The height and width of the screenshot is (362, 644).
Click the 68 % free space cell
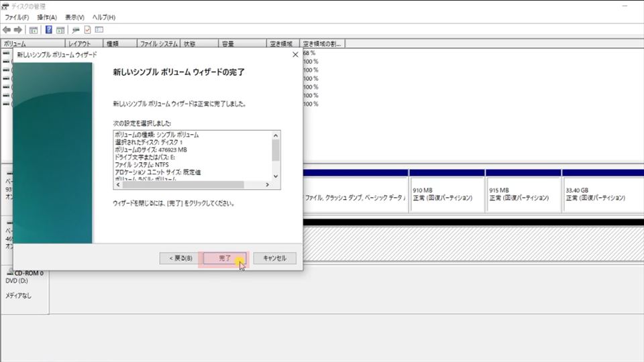[309, 53]
